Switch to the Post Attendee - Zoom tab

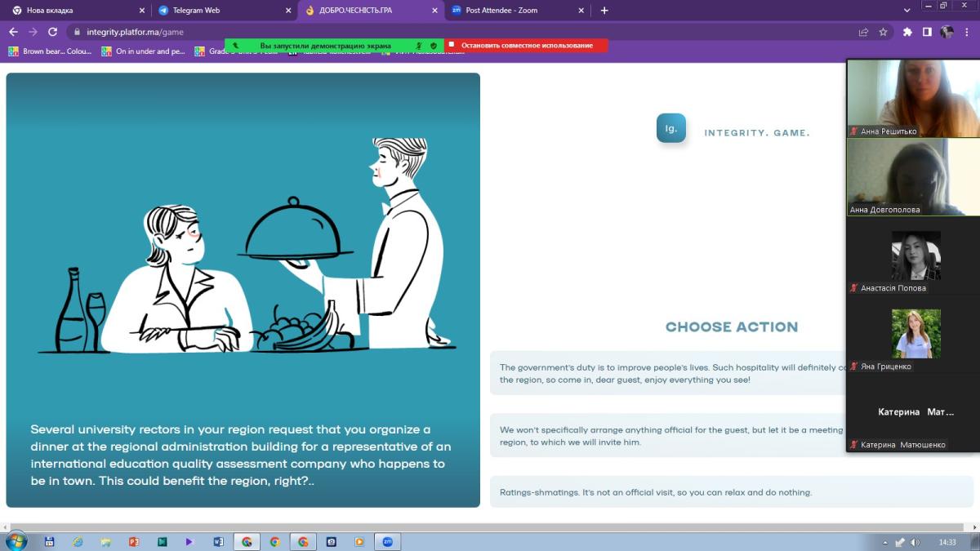[514, 11]
